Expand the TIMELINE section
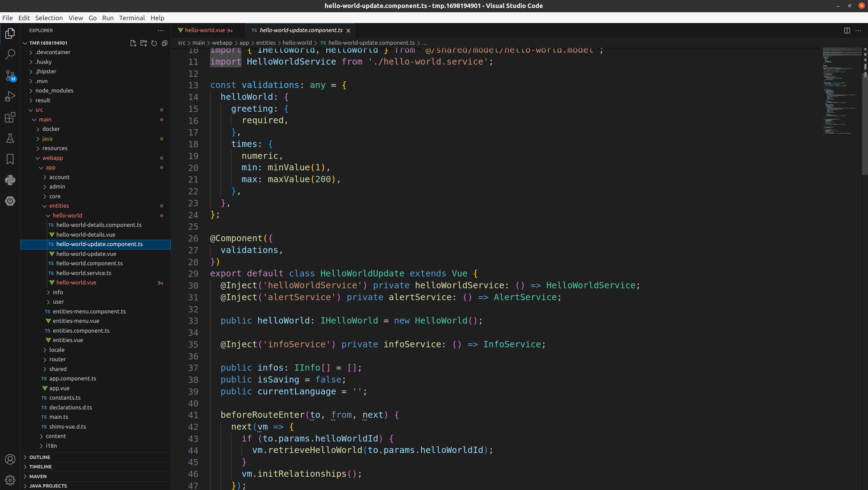Screen dimensions: 868x490 click(40, 467)
